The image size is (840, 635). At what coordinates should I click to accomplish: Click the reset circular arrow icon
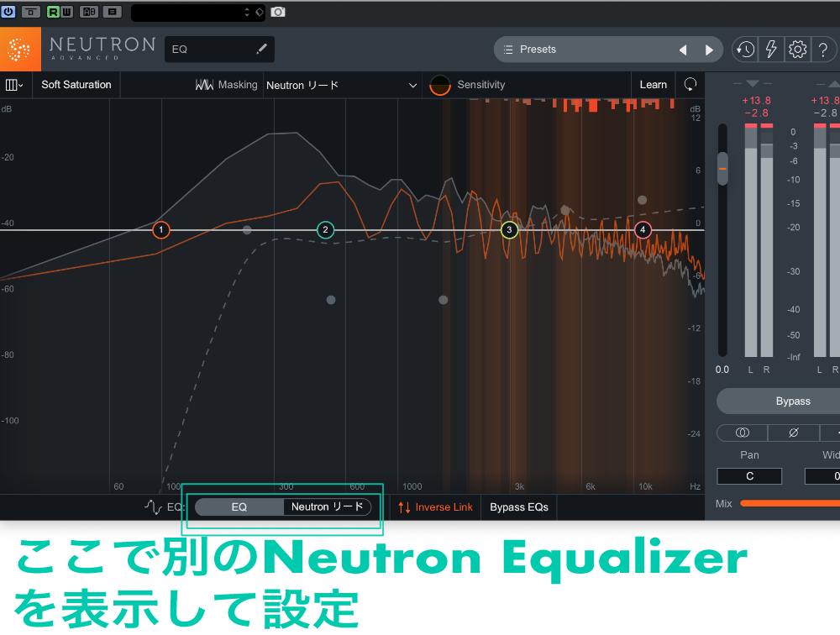tap(690, 84)
